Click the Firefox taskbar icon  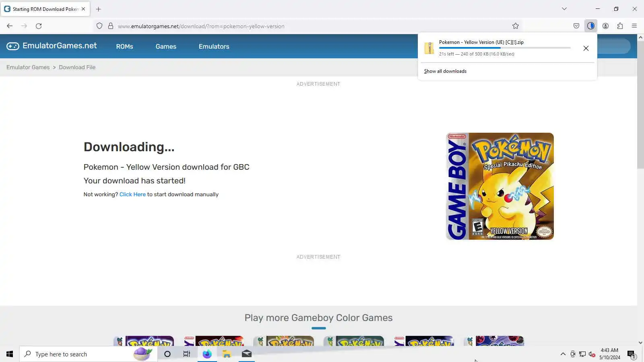point(207,354)
